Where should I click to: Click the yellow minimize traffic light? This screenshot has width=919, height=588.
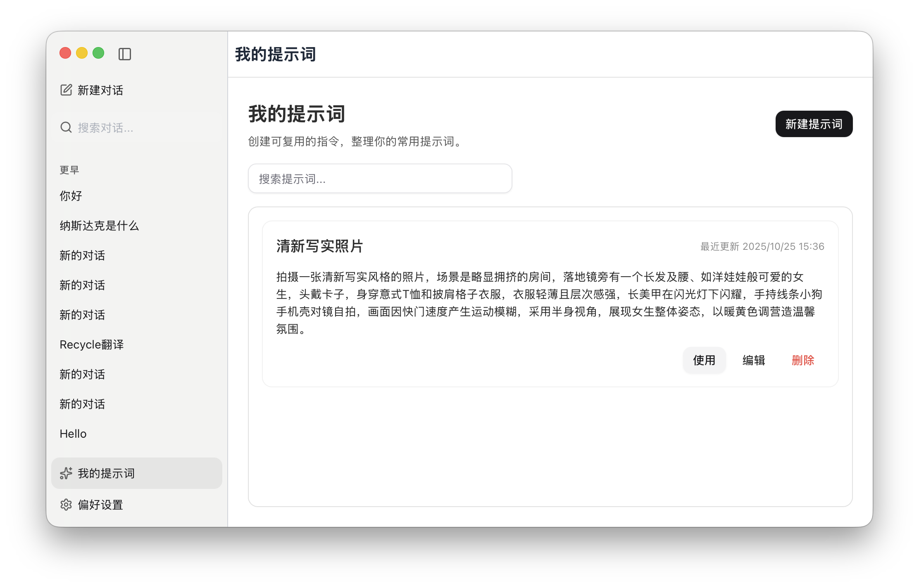point(81,54)
